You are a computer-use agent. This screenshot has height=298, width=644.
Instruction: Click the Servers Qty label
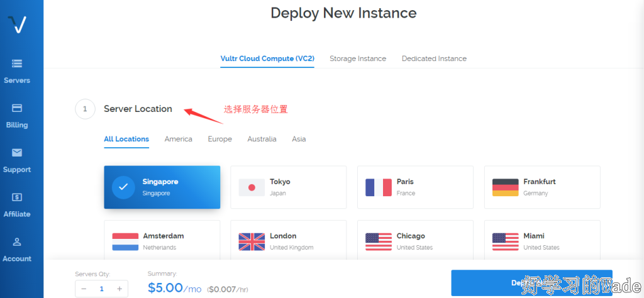tap(92, 273)
